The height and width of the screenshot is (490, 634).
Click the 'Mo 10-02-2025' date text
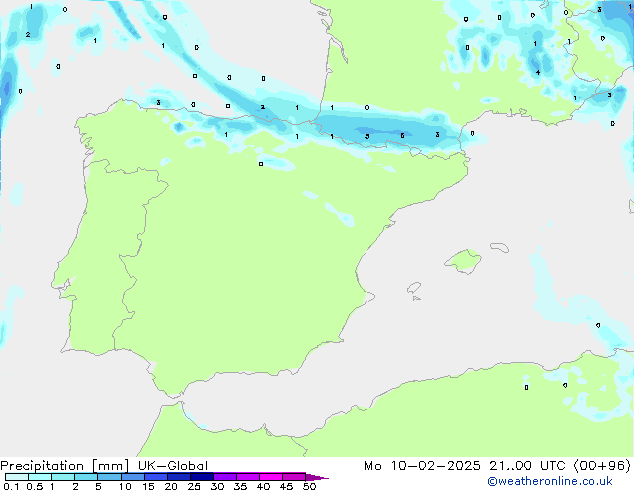click(422, 466)
